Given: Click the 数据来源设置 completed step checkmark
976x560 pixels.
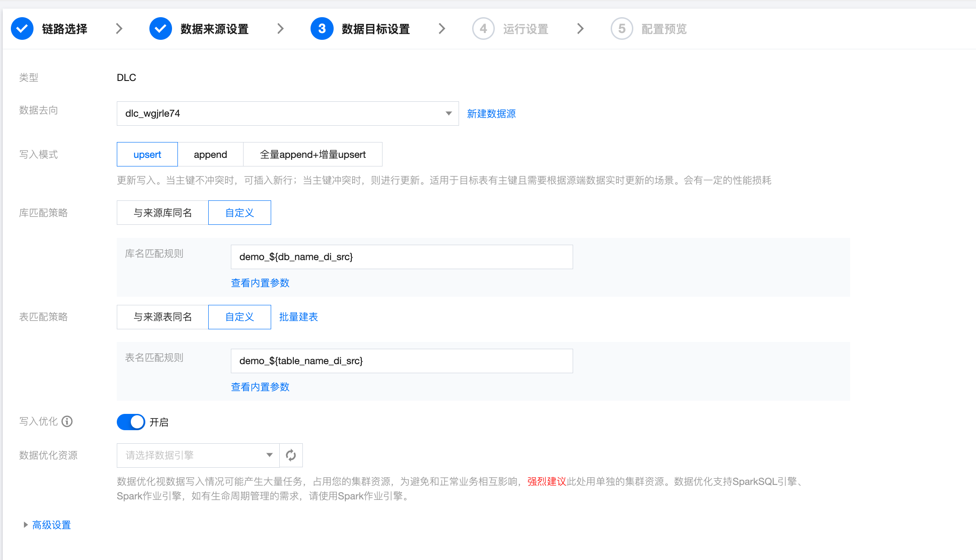Looking at the screenshot, I should (161, 29).
